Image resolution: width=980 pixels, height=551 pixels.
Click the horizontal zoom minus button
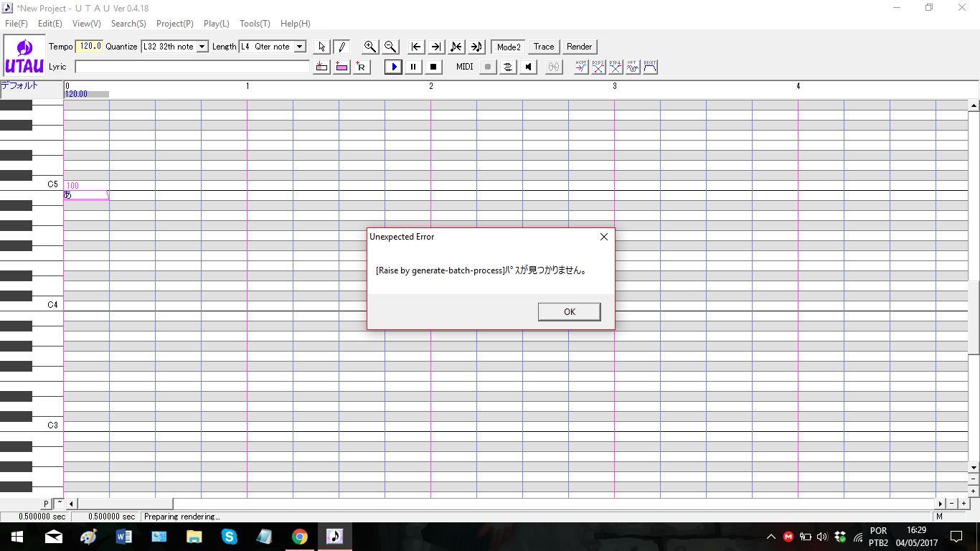pos(951,504)
